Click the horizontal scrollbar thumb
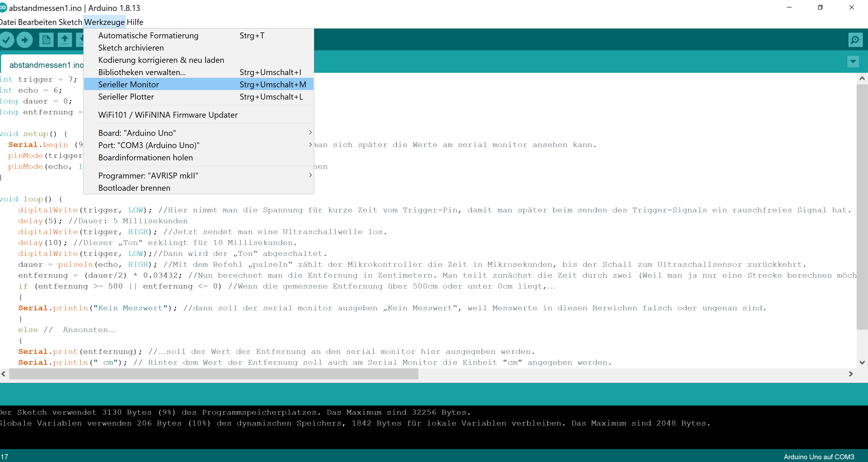This screenshot has width=868, height=462. 214,374
